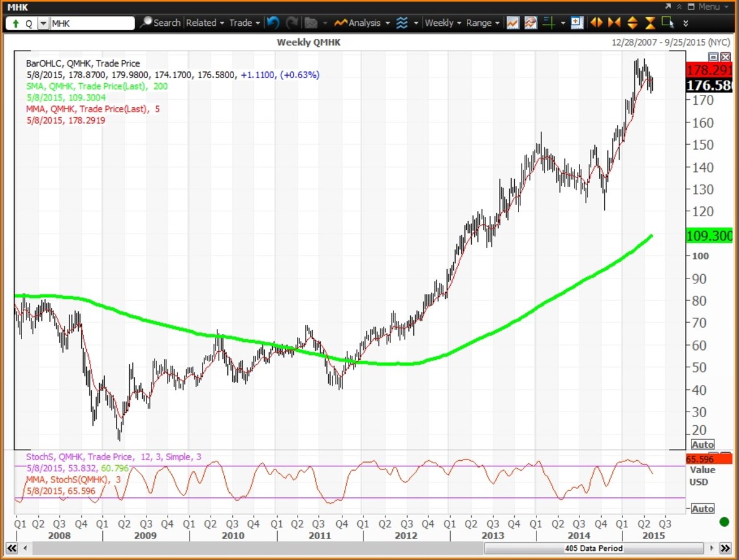Open the Range dropdown
Screen dimensions: 739x560
coord(483,23)
